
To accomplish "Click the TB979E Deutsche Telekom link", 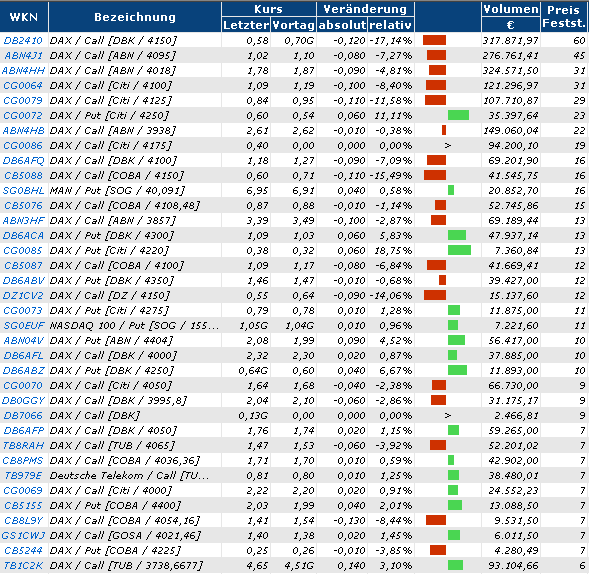I will coord(23,475).
